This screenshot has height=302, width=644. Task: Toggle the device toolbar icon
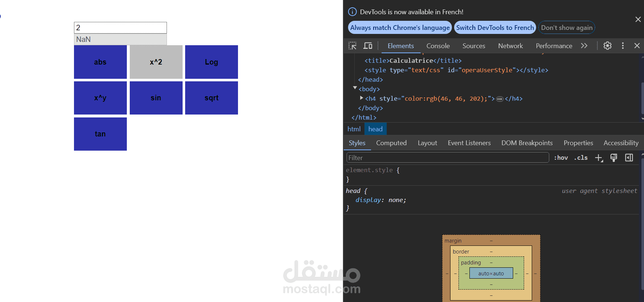368,46
